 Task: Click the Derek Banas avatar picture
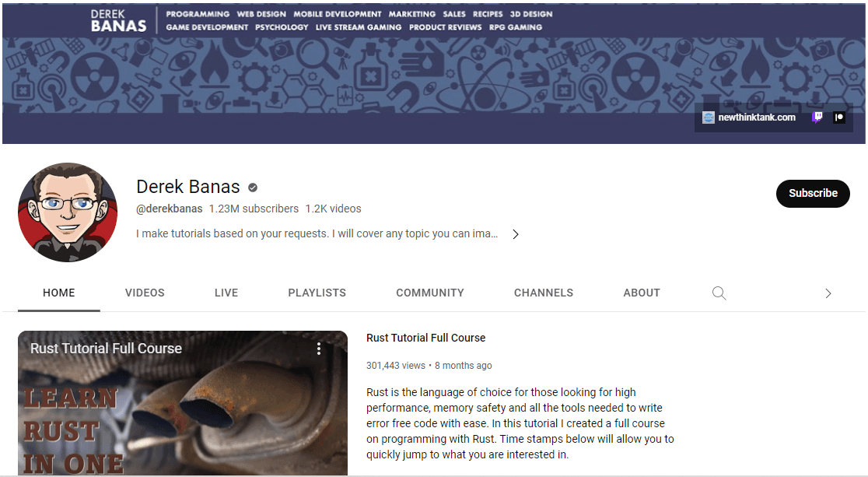[x=68, y=212]
